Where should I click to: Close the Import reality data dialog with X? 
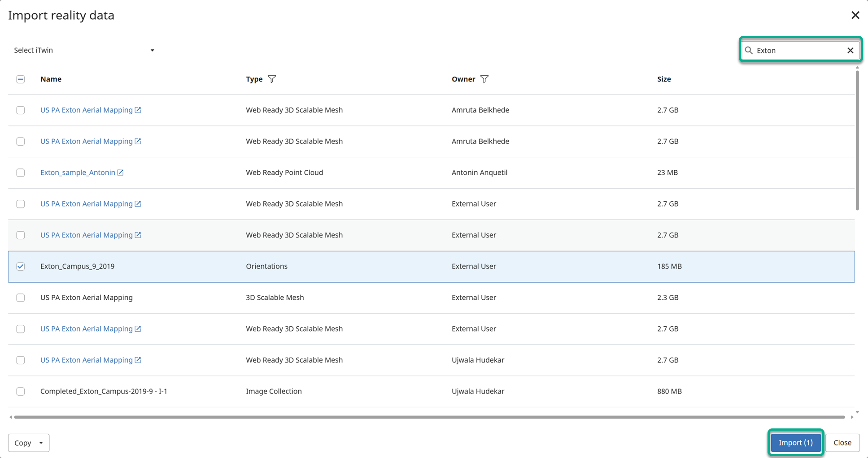click(x=855, y=15)
